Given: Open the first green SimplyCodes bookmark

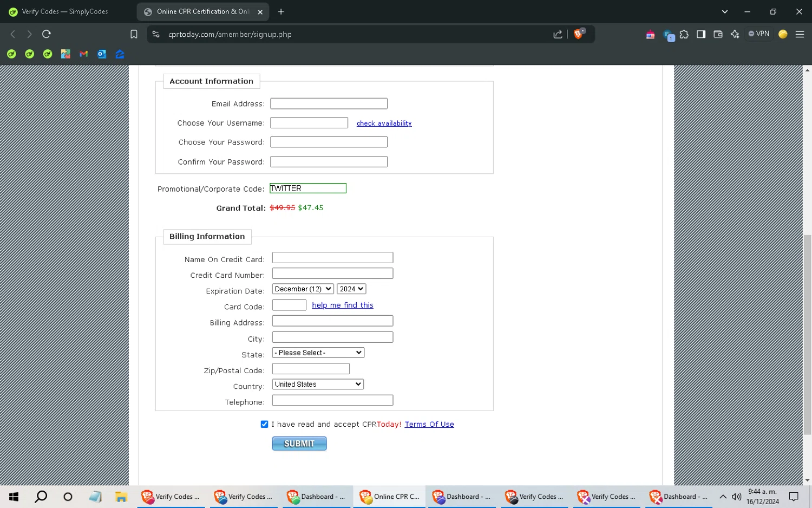Looking at the screenshot, I should click(11, 54).
